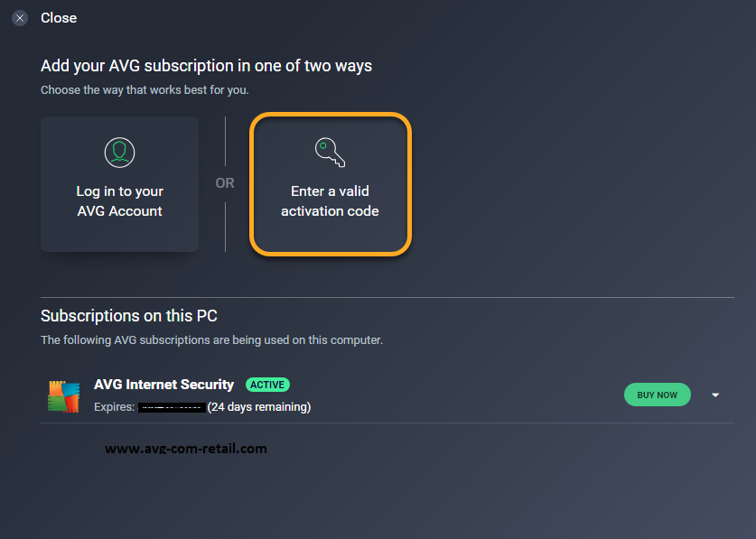Click the Close text label
Screen dimensions: 756x539
pyautogui.click(x=59, y=18)
